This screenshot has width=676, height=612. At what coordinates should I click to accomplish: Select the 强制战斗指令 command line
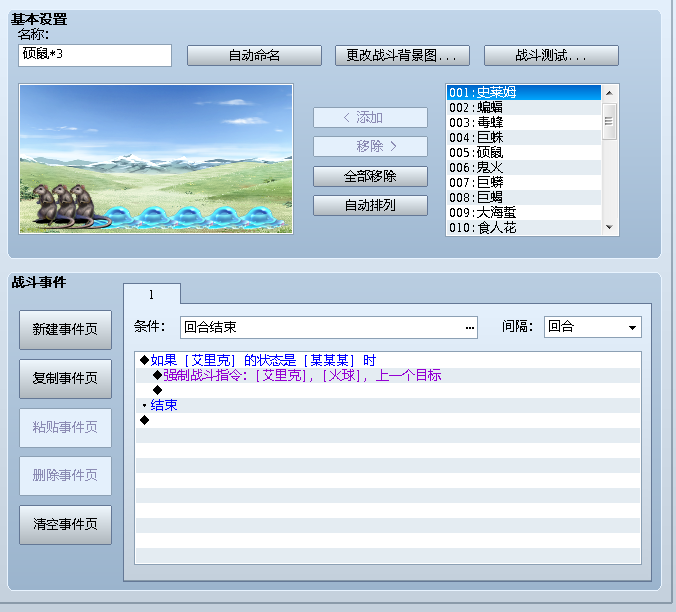[x=388, y=375]
